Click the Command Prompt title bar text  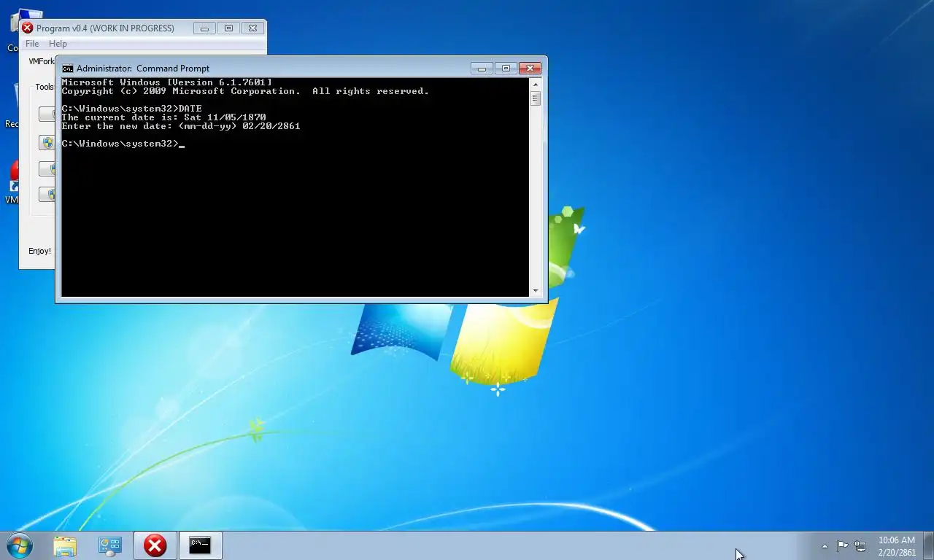tap(143, 69)
